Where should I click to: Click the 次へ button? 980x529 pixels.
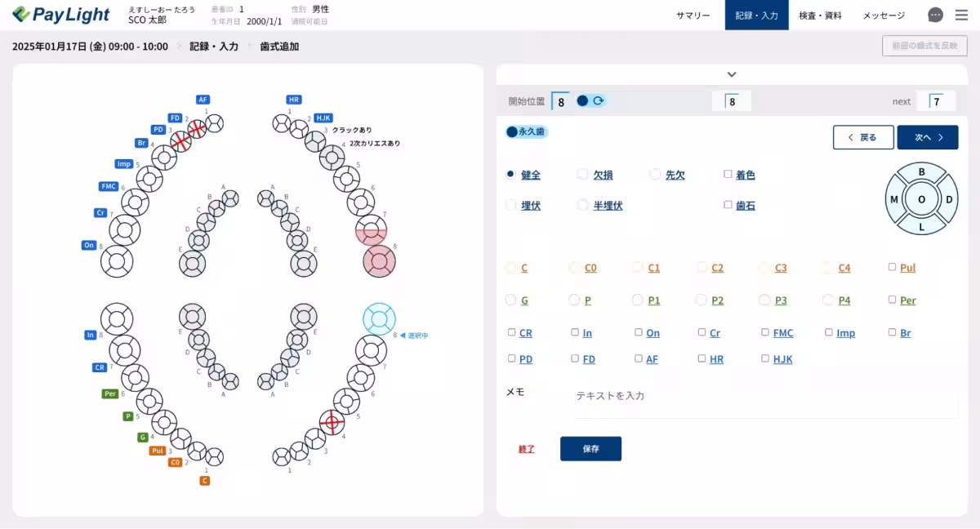928,137
